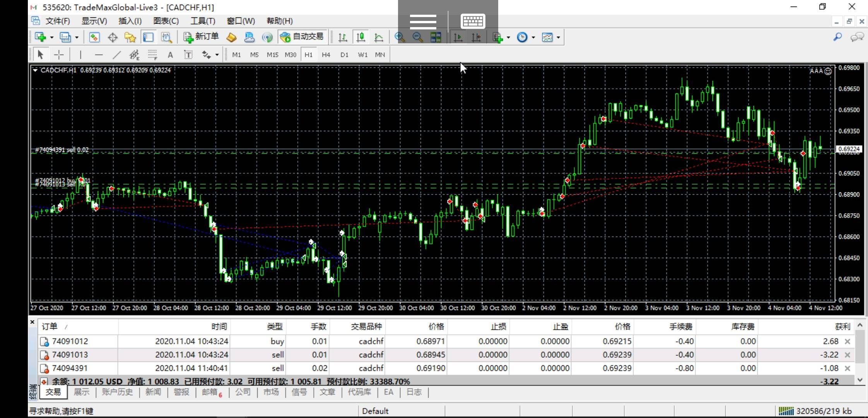Toggle the AutoTrading button

[x=302, y=37]
